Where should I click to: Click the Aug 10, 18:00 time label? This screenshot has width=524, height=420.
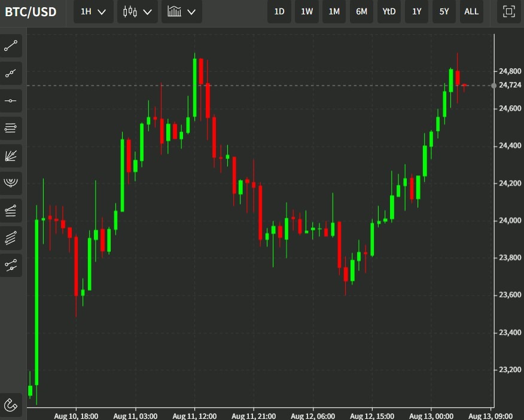(76, 416)
